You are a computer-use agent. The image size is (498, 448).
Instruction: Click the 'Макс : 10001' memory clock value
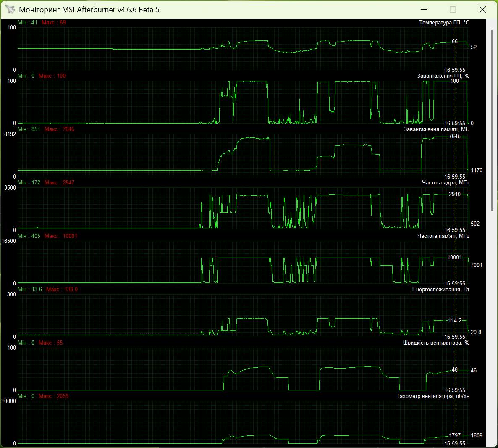click(x=60, y=236)
